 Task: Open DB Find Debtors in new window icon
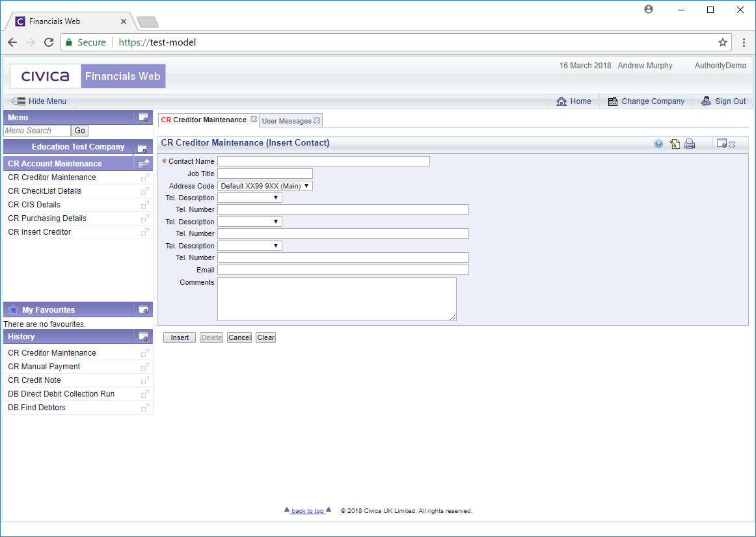[x=144, y=408]
